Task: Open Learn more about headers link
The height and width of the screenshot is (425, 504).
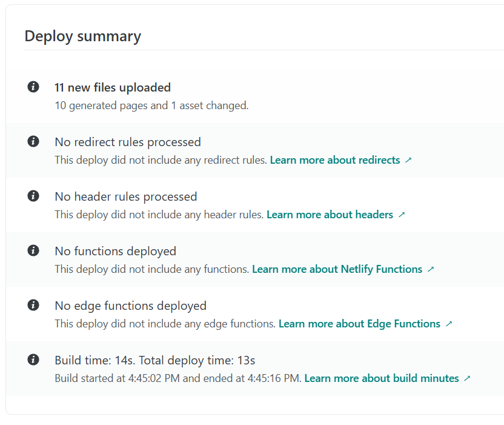Action: tap(330, 215)
